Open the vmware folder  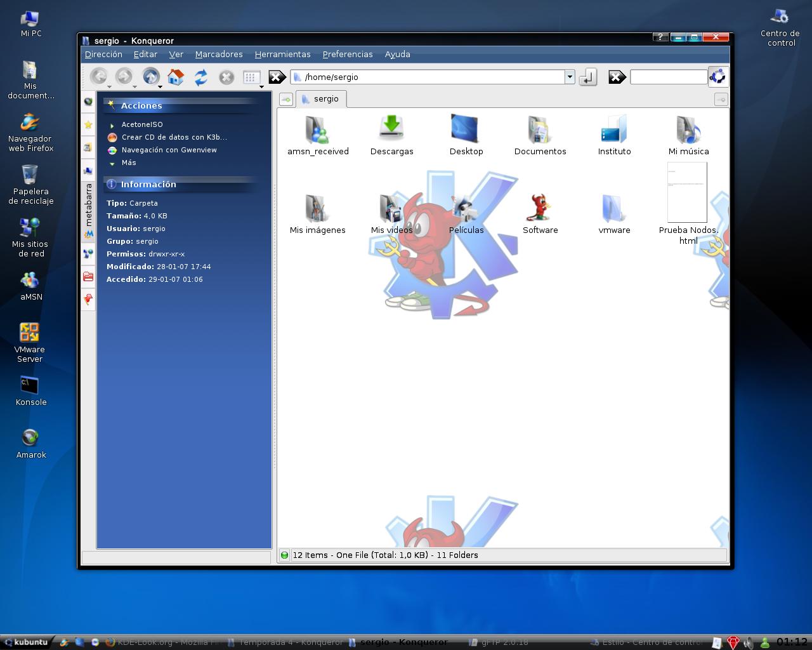pos(614,214)
